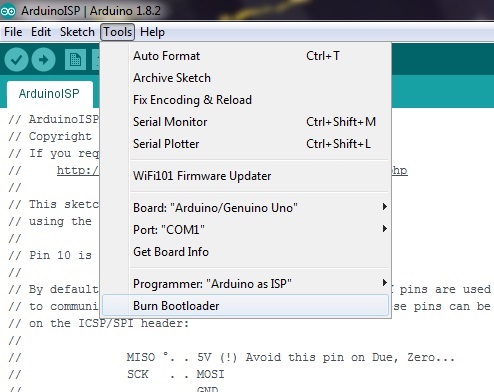
Task: Click the Verify checkmark toolbar icon
Action: (x=16, y=60)
